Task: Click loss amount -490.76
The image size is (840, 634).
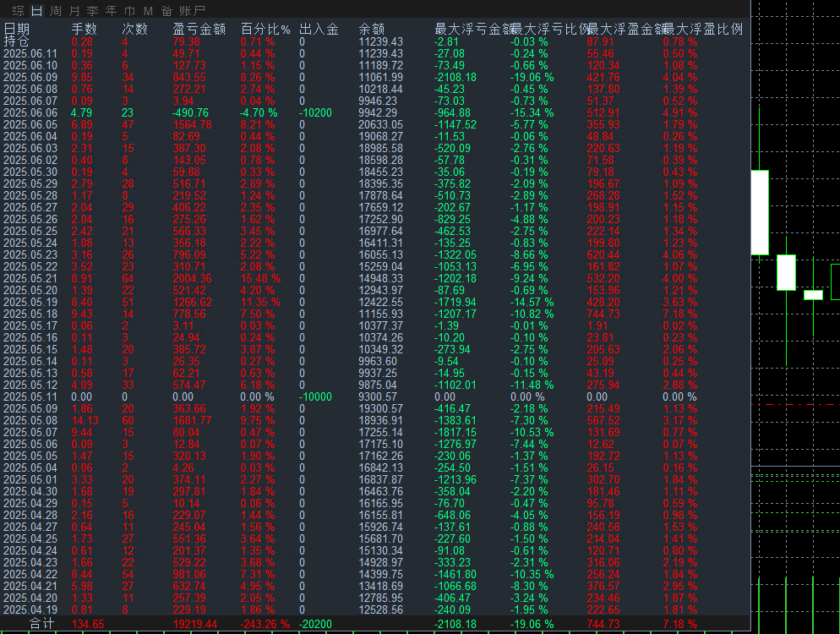Action: pyautogui.click(x=190, y=112)
